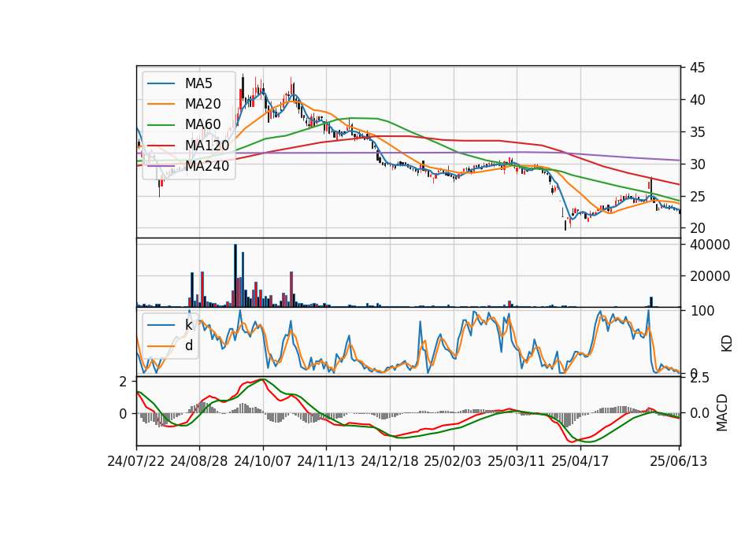Click the 40000 volume axis label

click(x=710, y=245)
